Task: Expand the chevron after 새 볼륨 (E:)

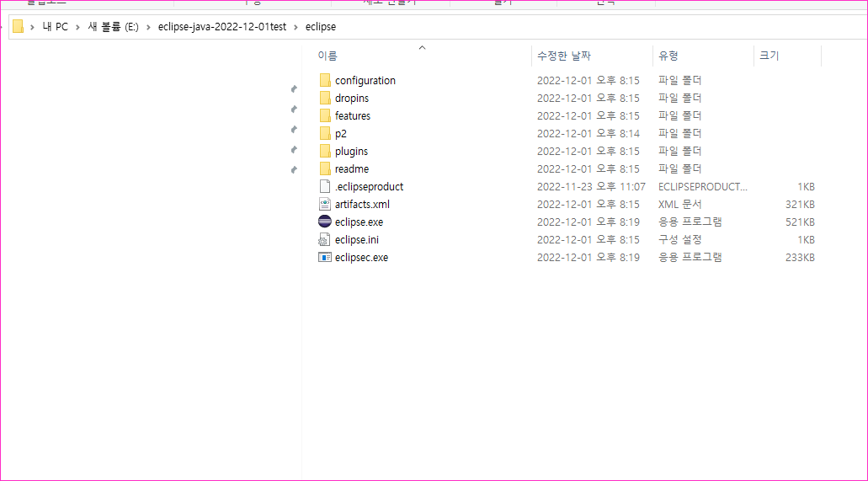Action: tap(148, 27)
